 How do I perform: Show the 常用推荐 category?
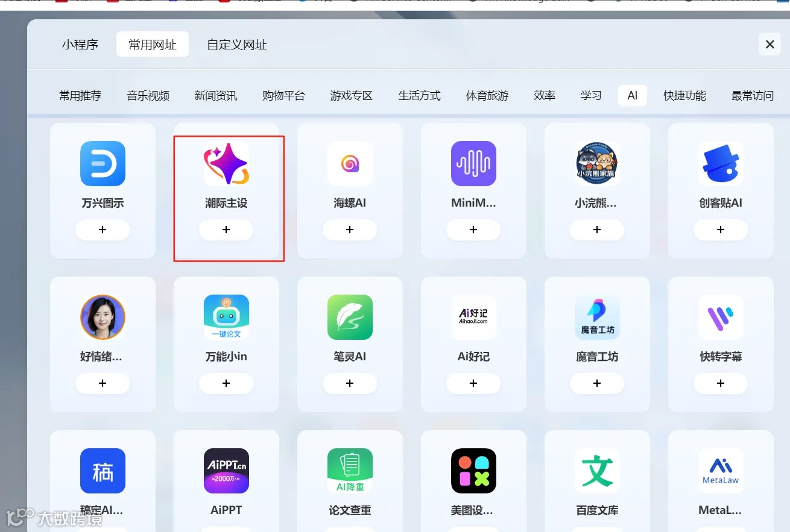click(x=80, y=96)
